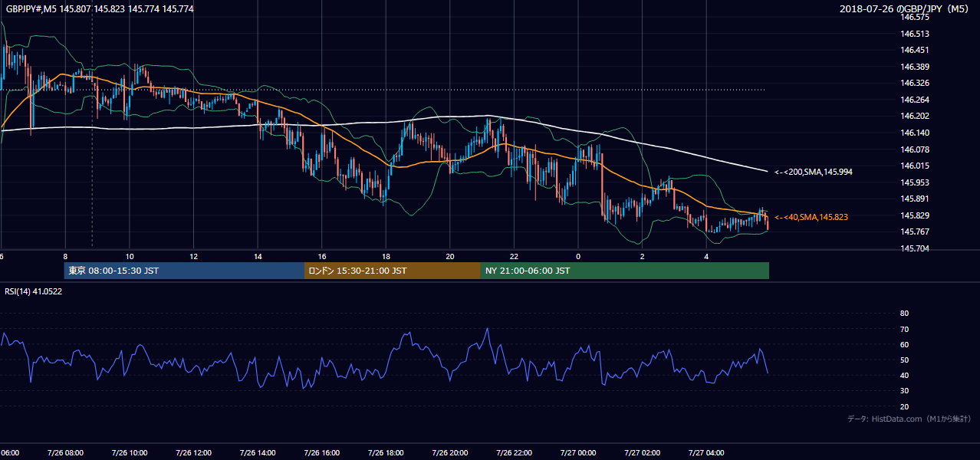Image resolution: width=980 pixels, height=460 pixels.
Task: Click price level 145.704 on axis
Action: (x=916, y=248)
